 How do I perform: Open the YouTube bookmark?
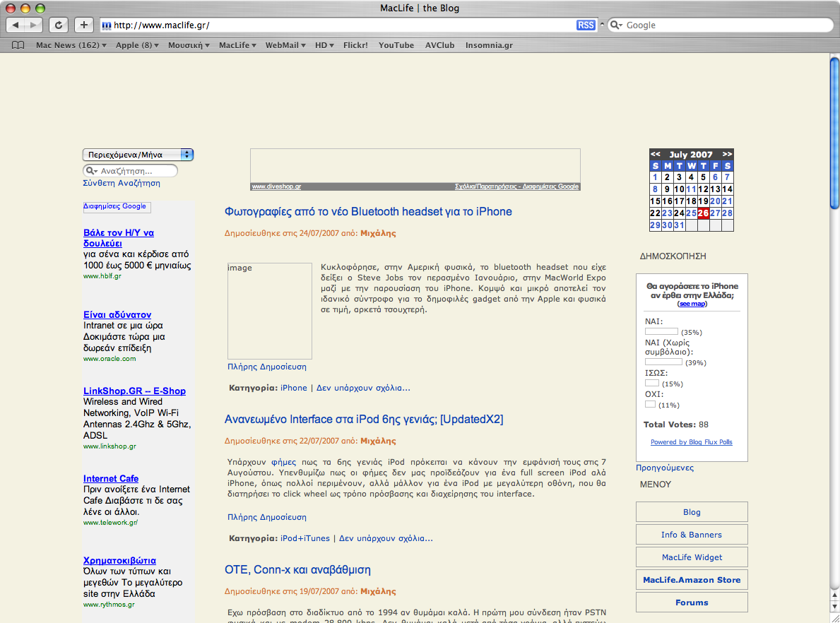coord(396,45)
